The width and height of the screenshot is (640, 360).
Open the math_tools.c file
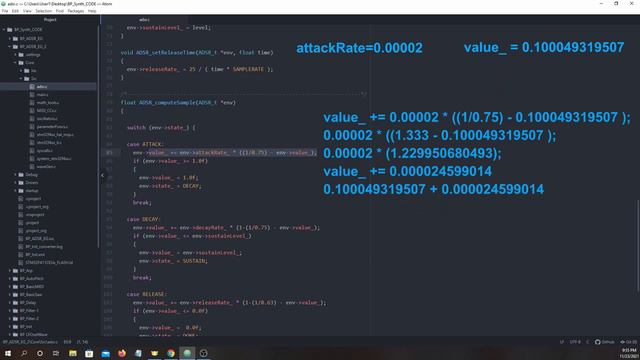[x=48, y=103]
